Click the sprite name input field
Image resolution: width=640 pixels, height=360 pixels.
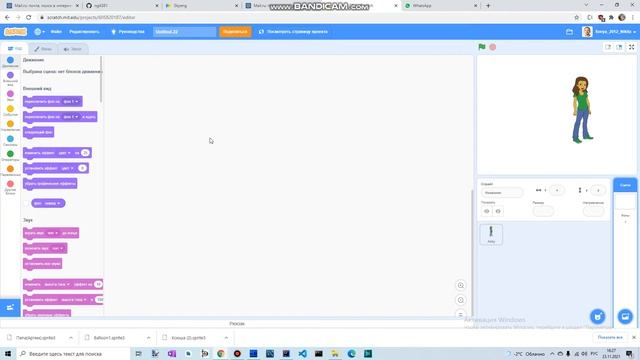pyautogui.click(x=502, y=192)
